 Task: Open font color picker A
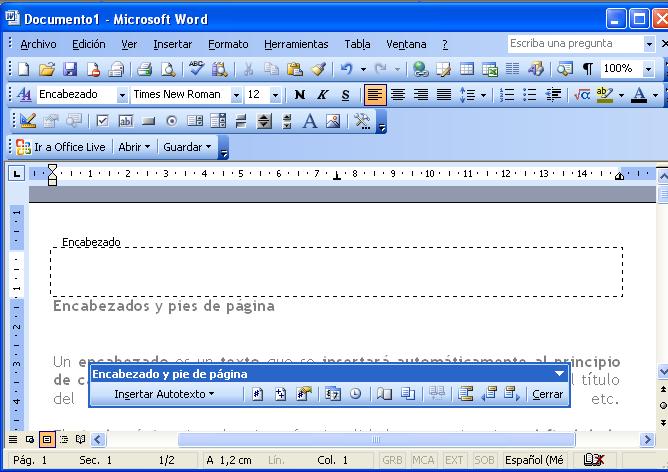pos(639,95)
